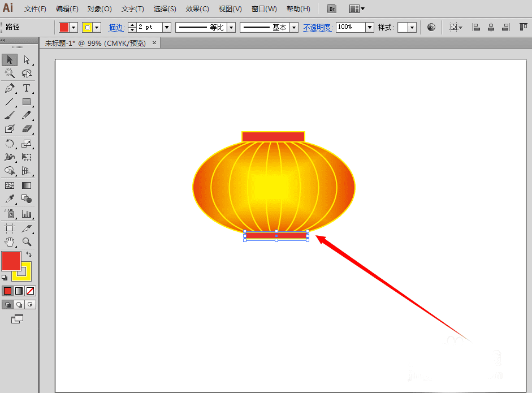Switch to Draw Behind mode
Image resolution: width=532 pixels, height=393 pixels.
[x=19, y=304]
